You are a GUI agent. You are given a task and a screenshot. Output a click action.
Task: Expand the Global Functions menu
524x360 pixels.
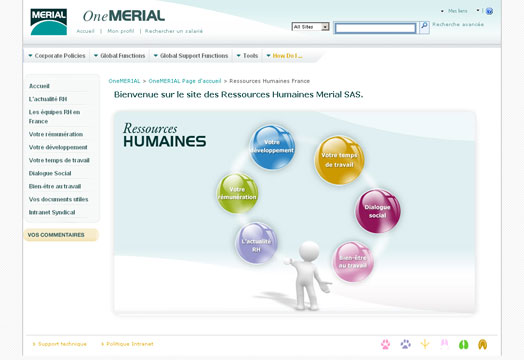click(120, 56)
